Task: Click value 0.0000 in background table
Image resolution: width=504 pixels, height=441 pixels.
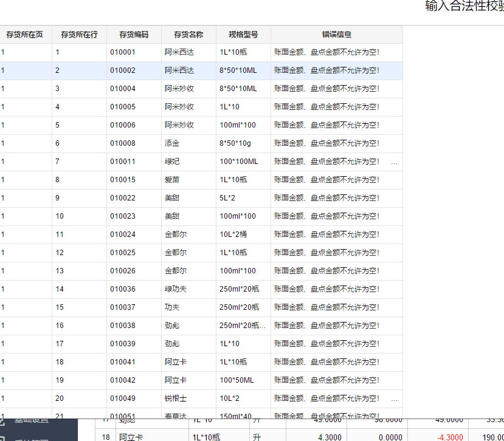Action: pyautogui.click(x=390, y=437)
